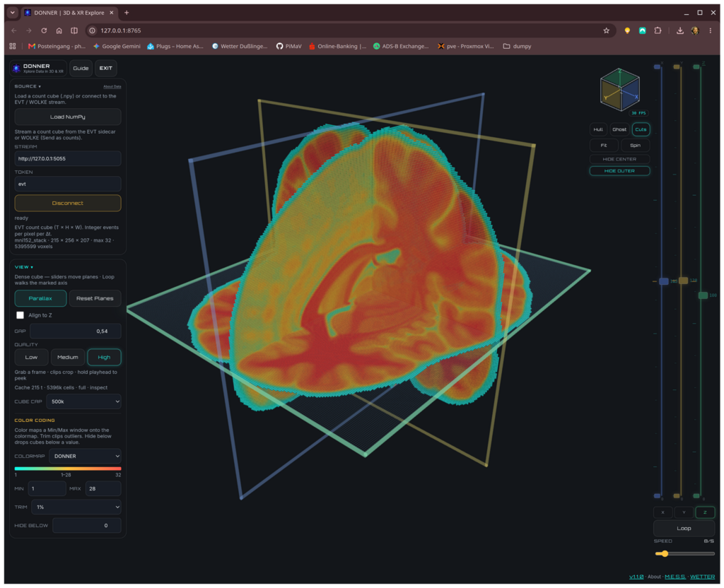Open the COLORMAP DONNER dropdown
This screenshot has height=588, width=724.
coord(85,456)
